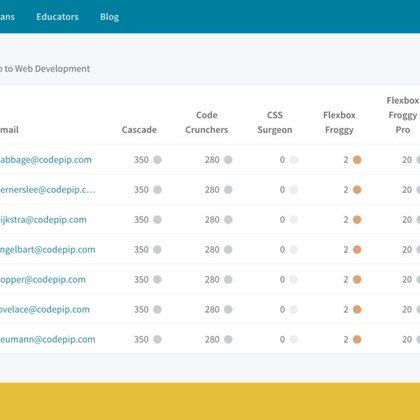Viewport: 420px width, 420px height.
Task: Click the gray Cascade status dot in neumann row
Action: tap(157, 339)
